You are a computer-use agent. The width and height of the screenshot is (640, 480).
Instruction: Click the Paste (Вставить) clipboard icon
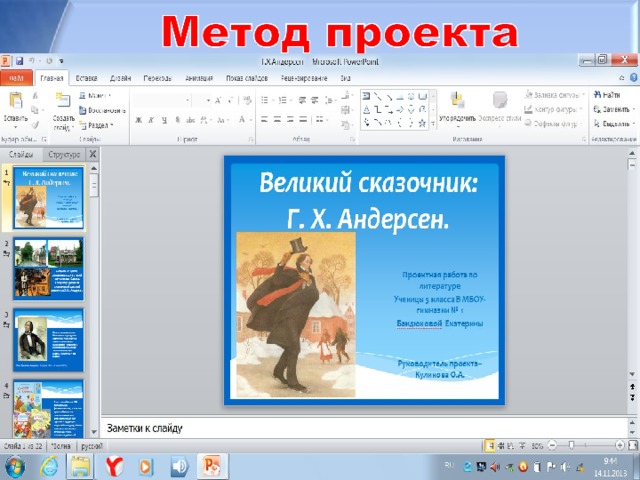click(x=16, y=101)
